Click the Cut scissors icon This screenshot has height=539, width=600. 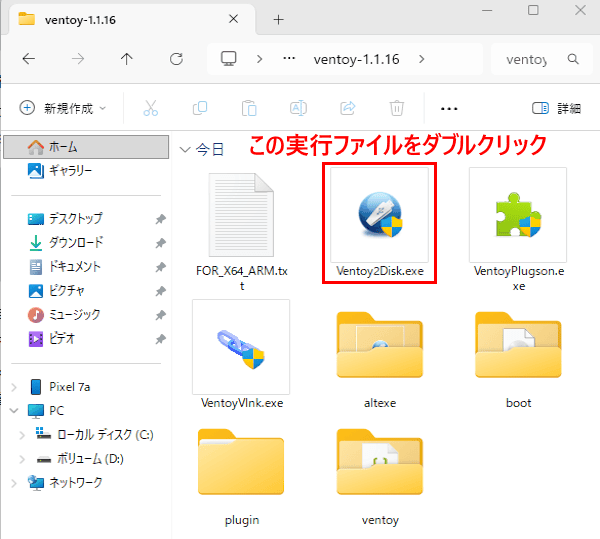pyautogui.click(x=150, y=108)
